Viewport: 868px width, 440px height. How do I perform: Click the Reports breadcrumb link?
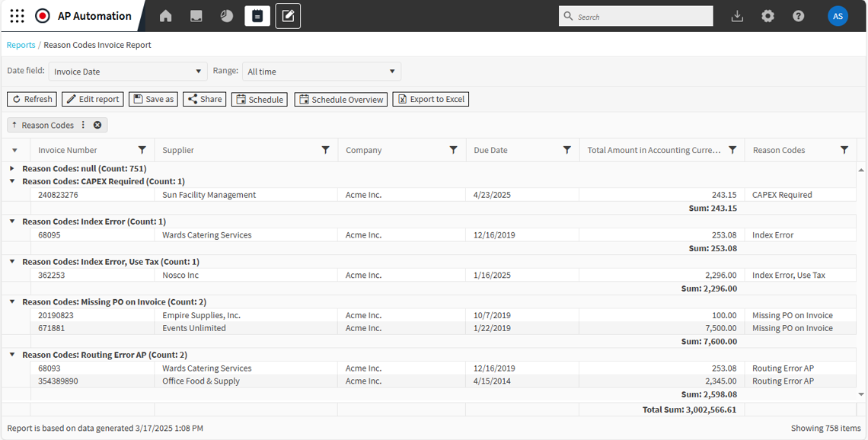click(21, 45)
